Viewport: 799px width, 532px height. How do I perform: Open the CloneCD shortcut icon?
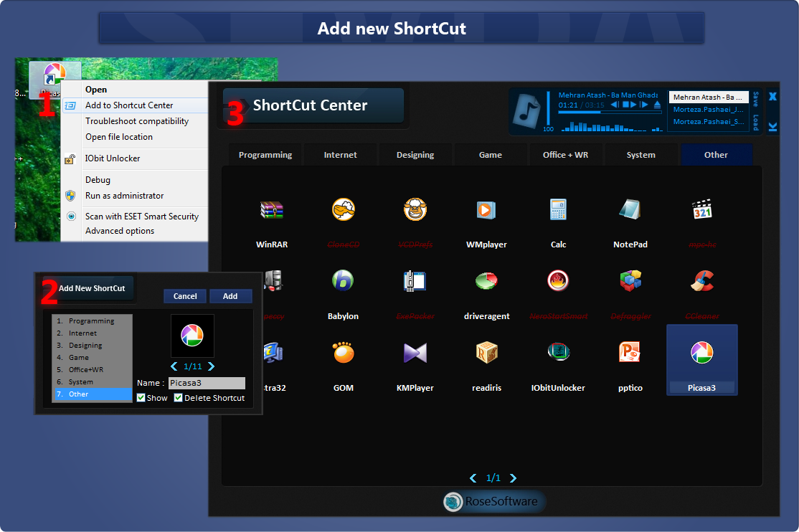pos(344,209)
